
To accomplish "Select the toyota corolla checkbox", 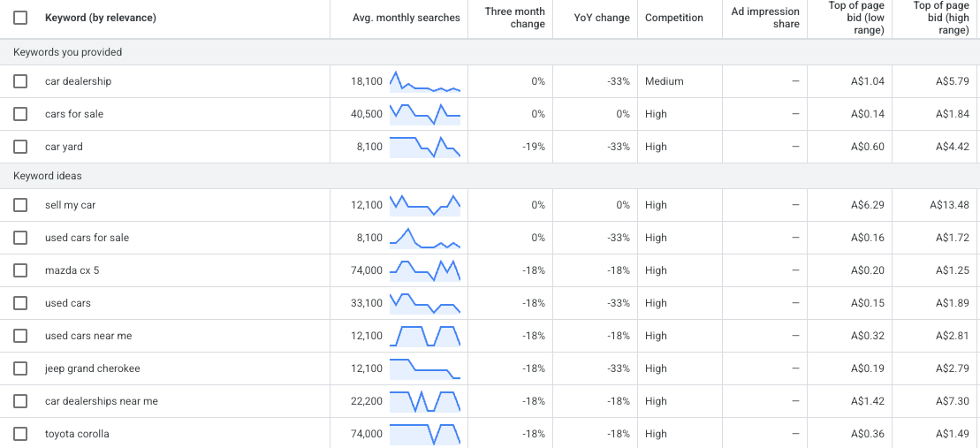I will coord(20,434).
